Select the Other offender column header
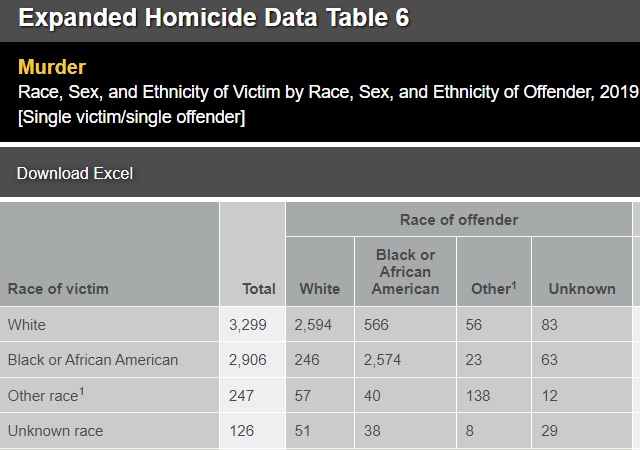The height and width of the screenshot is (450, 640). [493, 289]
